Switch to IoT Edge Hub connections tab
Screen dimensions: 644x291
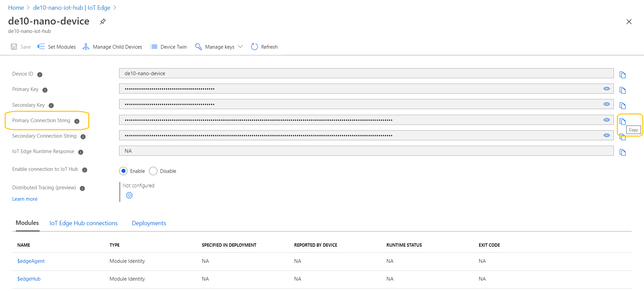[84, 223]
